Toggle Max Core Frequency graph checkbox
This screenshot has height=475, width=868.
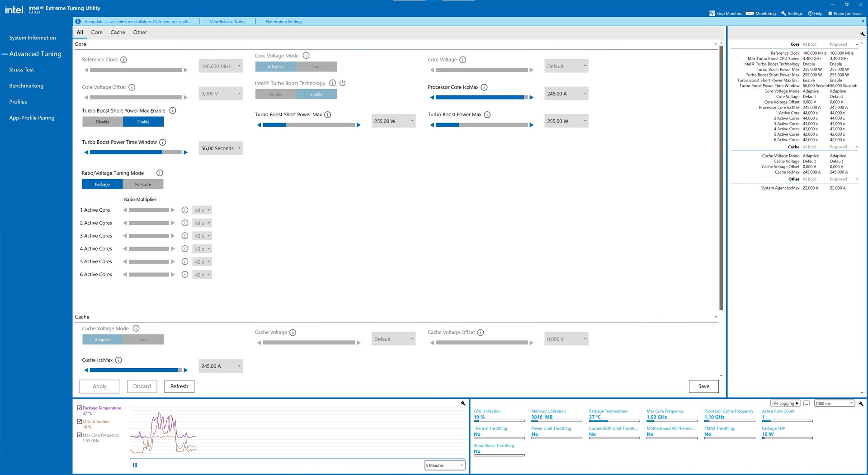[x=80, y=435]
